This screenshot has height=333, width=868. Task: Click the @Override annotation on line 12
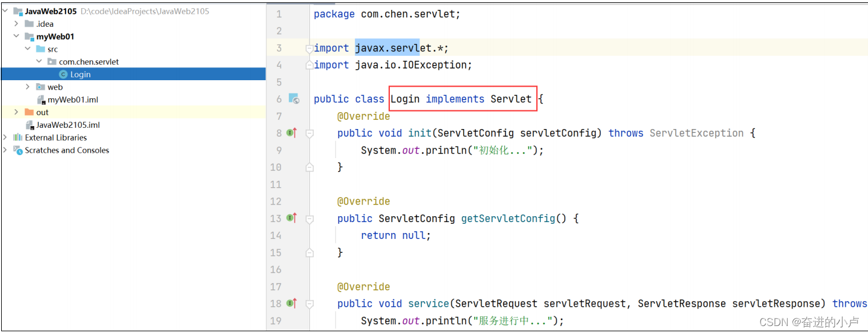(x=364, y=202)
